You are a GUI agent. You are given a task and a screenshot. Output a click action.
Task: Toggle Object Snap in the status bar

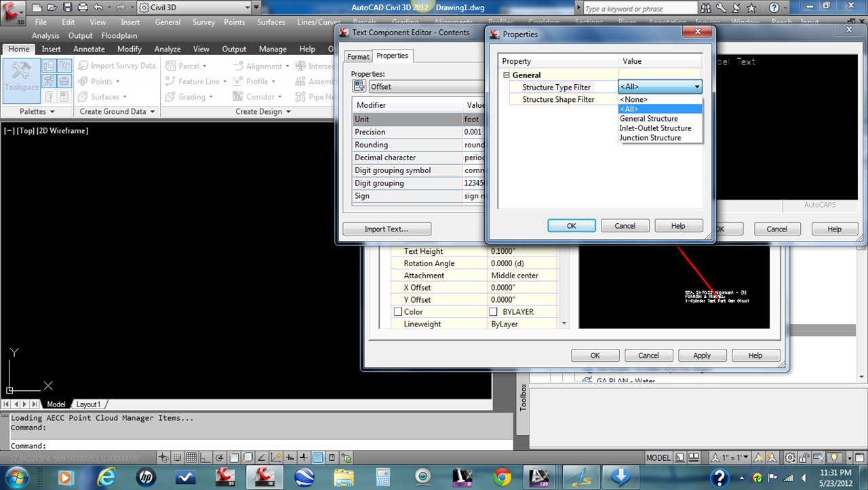[233, 458]
